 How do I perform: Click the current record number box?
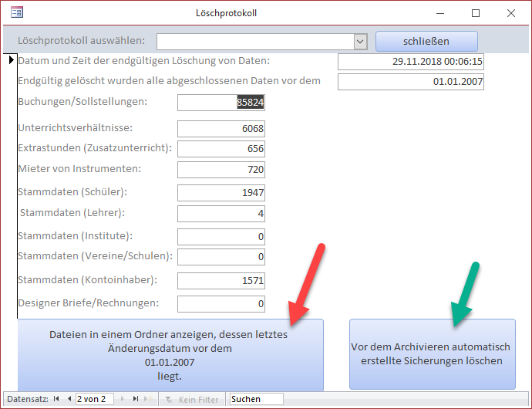click(94, 399)
